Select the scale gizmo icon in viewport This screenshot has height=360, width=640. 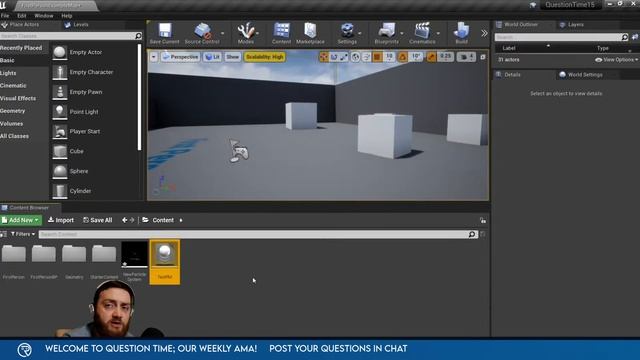344,57
